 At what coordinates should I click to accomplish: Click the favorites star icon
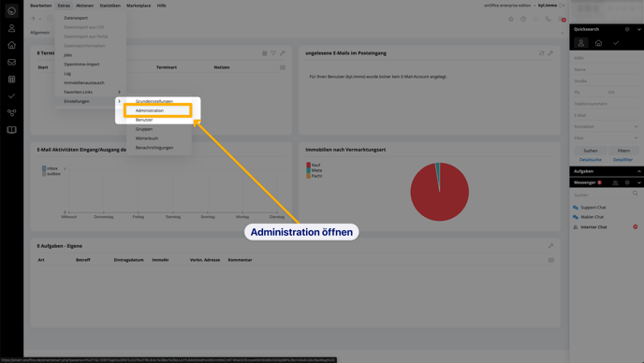click(x=511, y=19)
